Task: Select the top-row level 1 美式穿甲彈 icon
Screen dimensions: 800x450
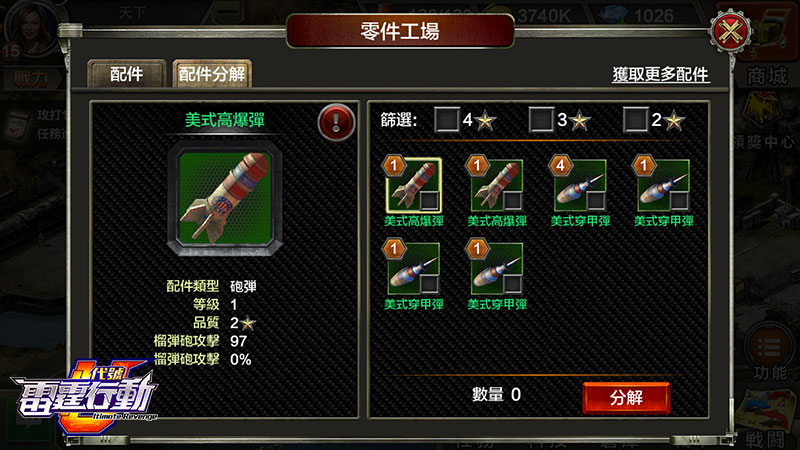Action: (663, 185)
